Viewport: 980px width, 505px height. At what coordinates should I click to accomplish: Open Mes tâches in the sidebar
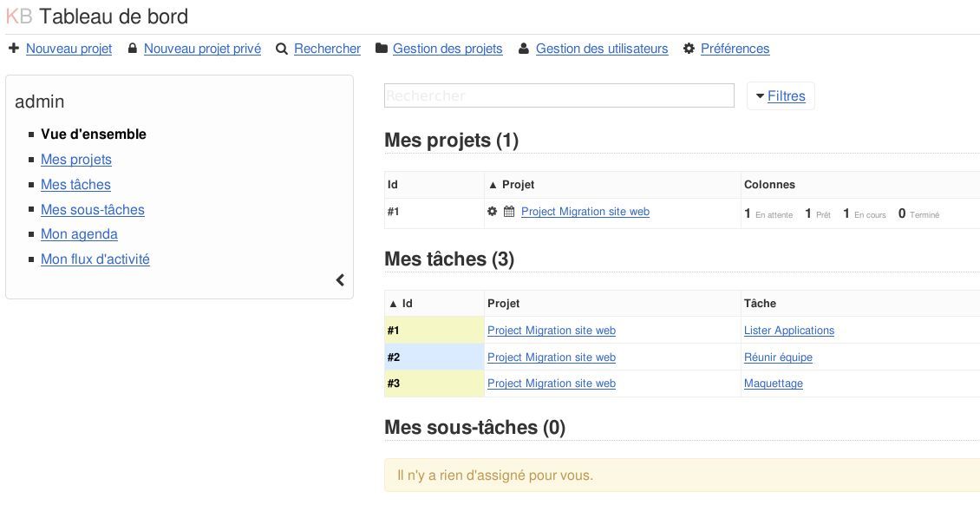75,184
